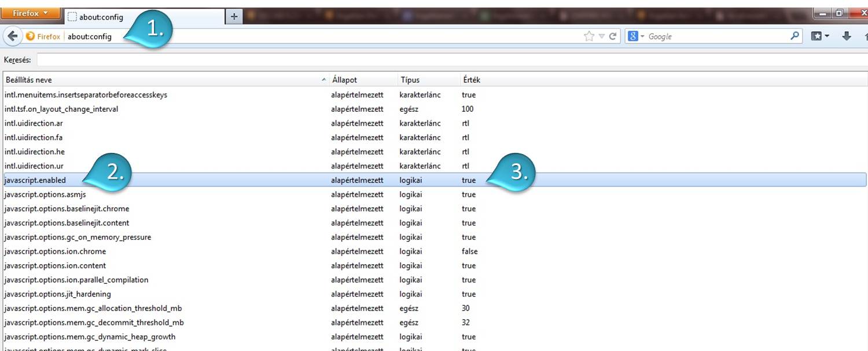Screen dimensions: 868x351
Task: Open the Downloads arrow icon
Action: 847,36
